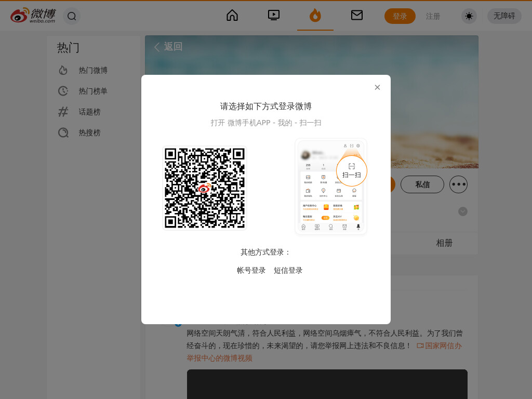The width and height of the screenshot is (532, 399).
Task: Select 热搜榜 in the sidebar
Action: (94, 132)
